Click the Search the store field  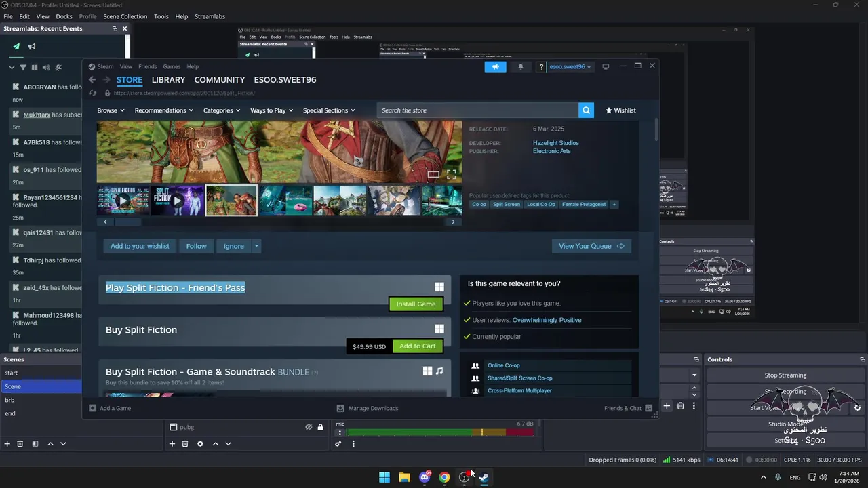477,110
